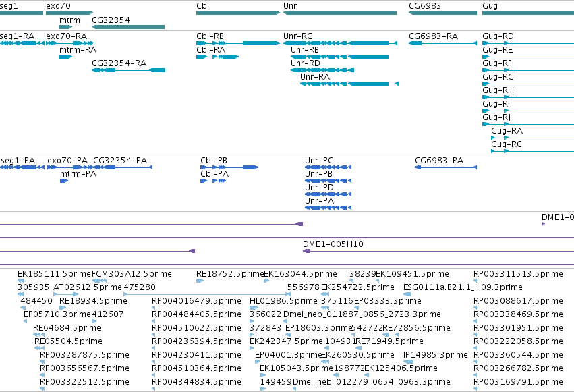Select the Unr-RB transcript label
The image size is (574, 392).
point(305,50)
